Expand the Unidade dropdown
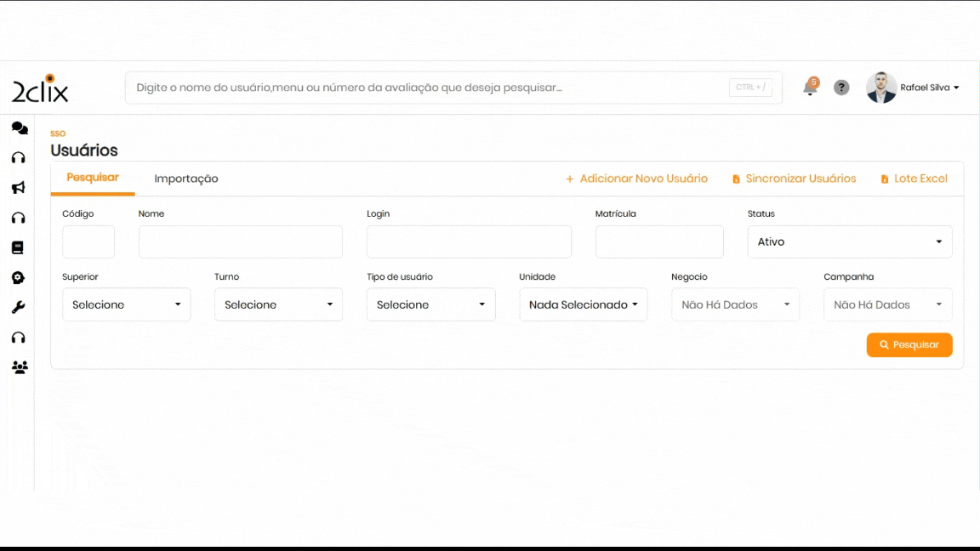The image size is (980, 551). pos(583,304)
